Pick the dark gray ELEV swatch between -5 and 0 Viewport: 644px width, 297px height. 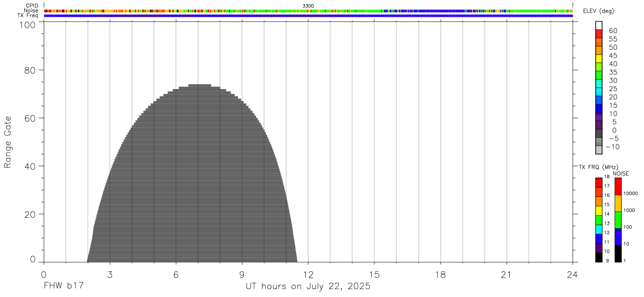pos(599,134)
